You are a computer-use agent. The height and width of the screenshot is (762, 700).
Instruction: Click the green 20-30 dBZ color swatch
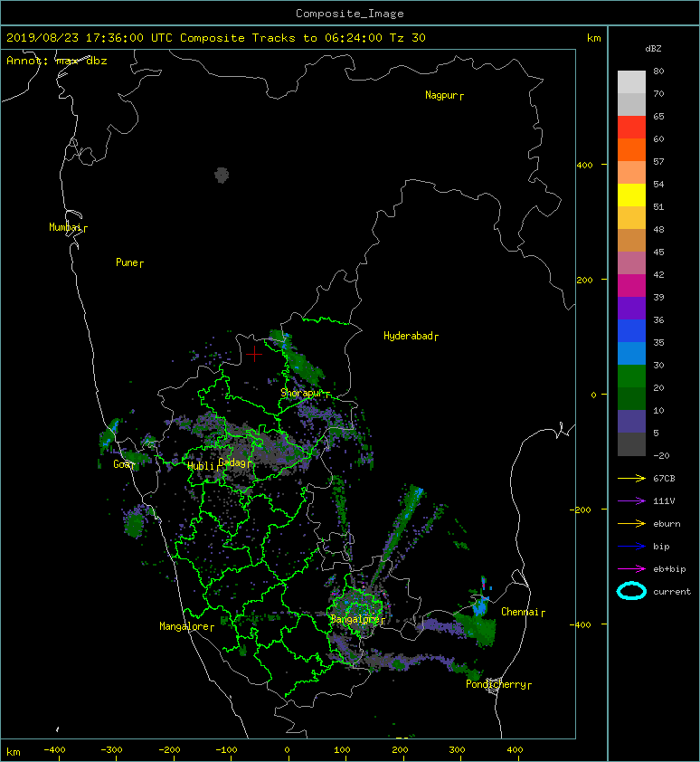click(x=631, y=376)
